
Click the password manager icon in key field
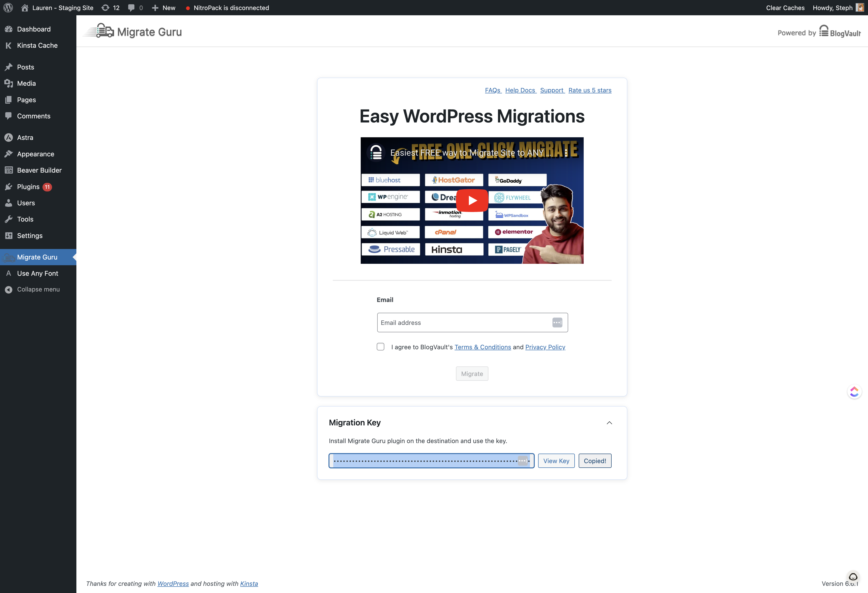point(523,461)
